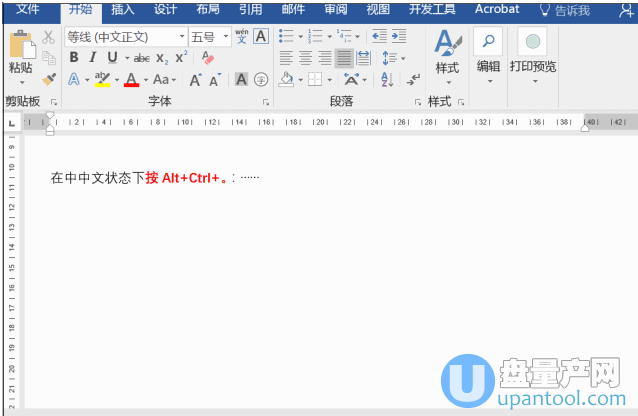Apply strikethrough with the abc icon
Viewport: 638px width, 416px height.
click(141, 58)
